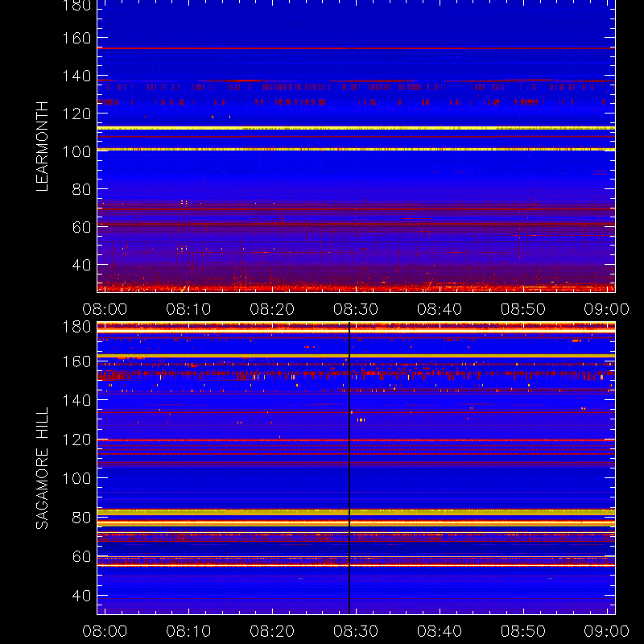Click the SAGAMORE HILL axis title

click(x=42, y=469)
